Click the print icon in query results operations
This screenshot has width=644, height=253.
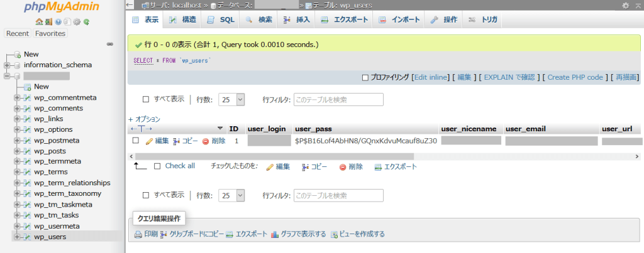point(138,235)
